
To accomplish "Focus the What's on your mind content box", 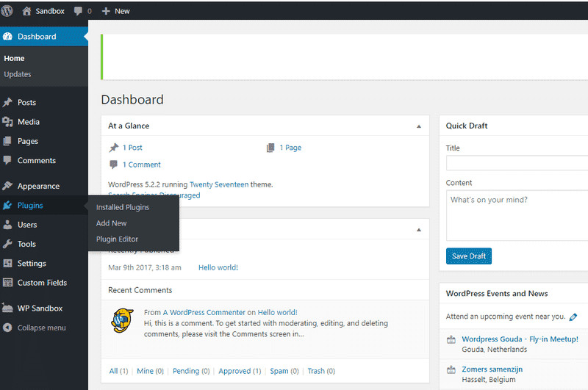I will tap(517, 215).
